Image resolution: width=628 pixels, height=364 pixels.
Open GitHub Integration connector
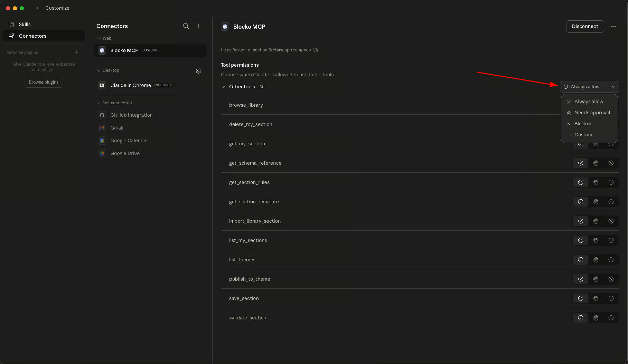pyautogui.click(x=150, y=115)
